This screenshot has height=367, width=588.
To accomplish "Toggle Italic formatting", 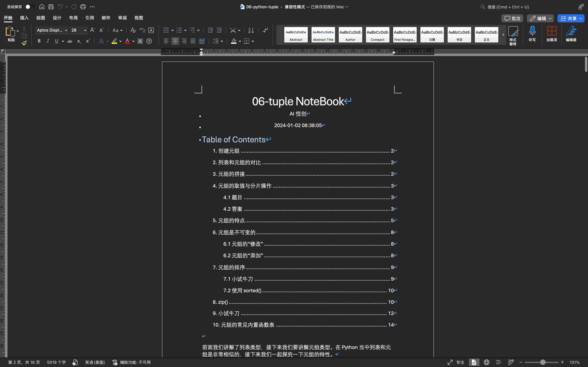I will click(x=48, y=41).
